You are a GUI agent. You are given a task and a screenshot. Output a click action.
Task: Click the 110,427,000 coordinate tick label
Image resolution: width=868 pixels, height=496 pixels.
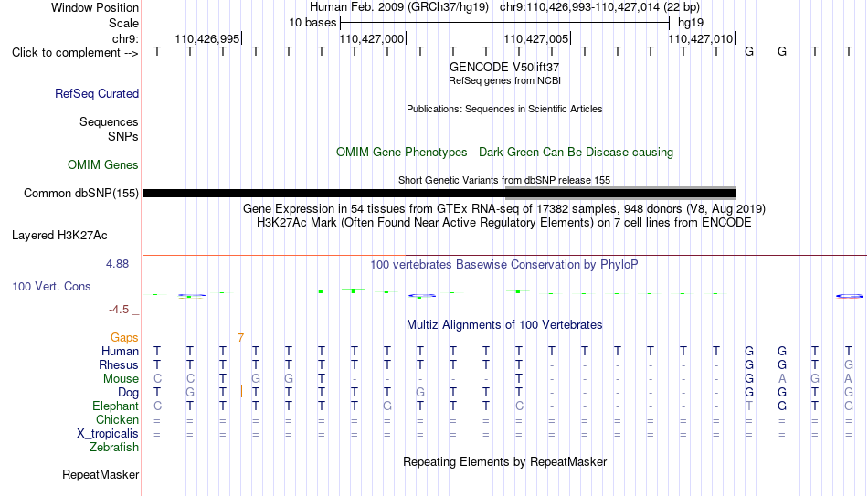(372, 38)
